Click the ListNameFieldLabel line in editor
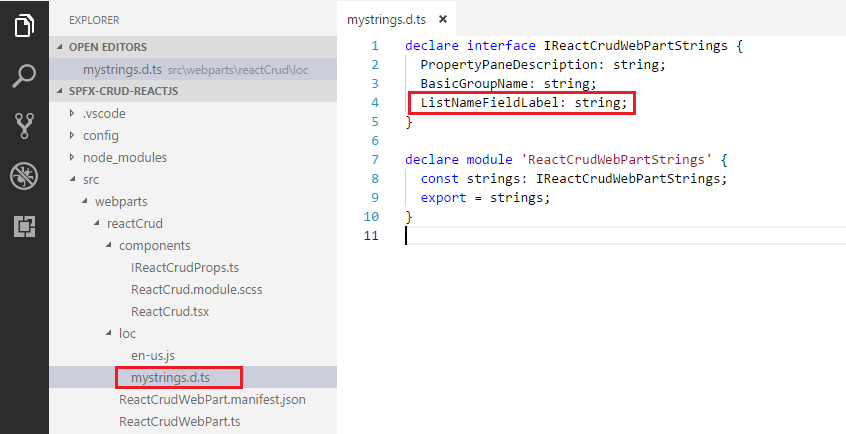The width and height of the screenshot is (846, 434). pyautogui.click(x=524, y=102)
